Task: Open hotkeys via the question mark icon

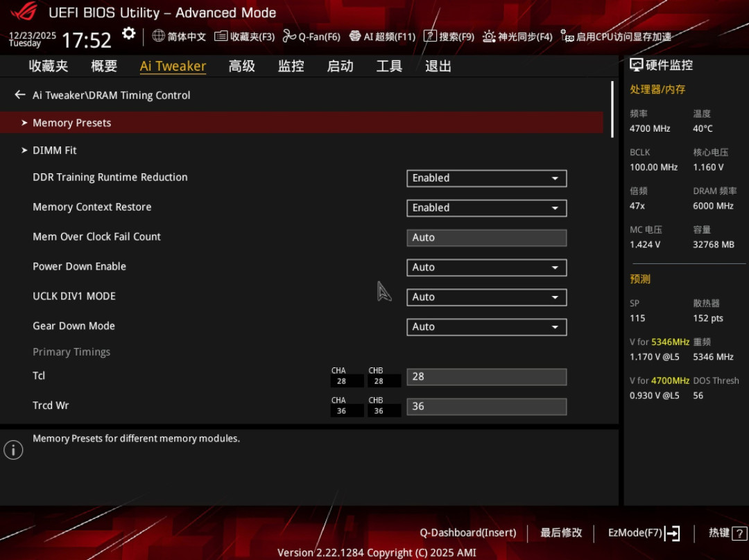Action: [x=739, y=533]
